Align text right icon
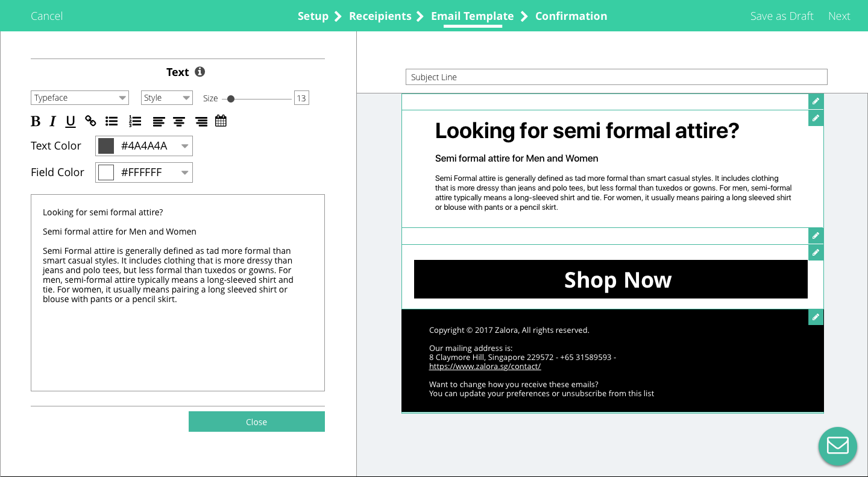Screen dimensions: 868x477 (x=201, y=122)
